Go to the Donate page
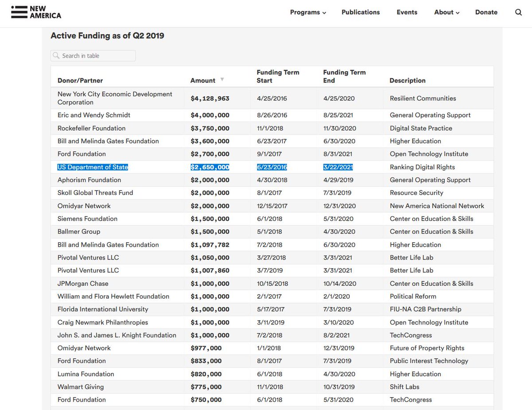This screenshot has height=410, width=532. 486,12
